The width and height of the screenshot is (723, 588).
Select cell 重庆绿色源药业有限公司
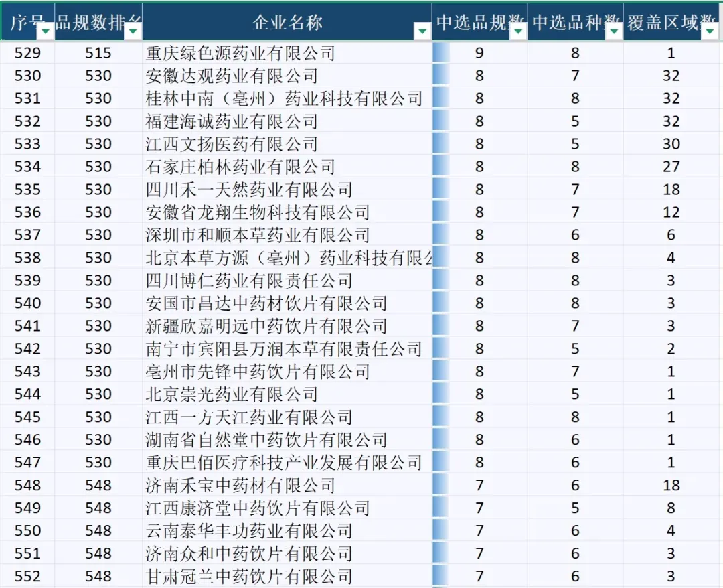pos(287,53)
